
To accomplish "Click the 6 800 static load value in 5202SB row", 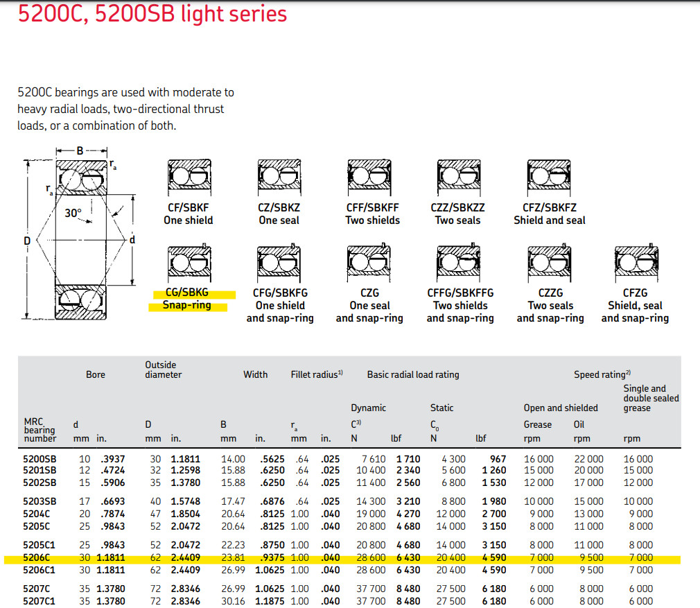I will 453,483.
